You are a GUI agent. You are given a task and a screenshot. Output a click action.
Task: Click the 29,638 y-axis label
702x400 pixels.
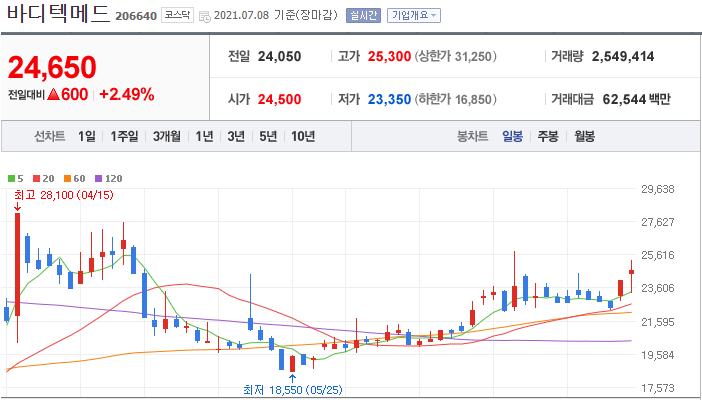658,189
